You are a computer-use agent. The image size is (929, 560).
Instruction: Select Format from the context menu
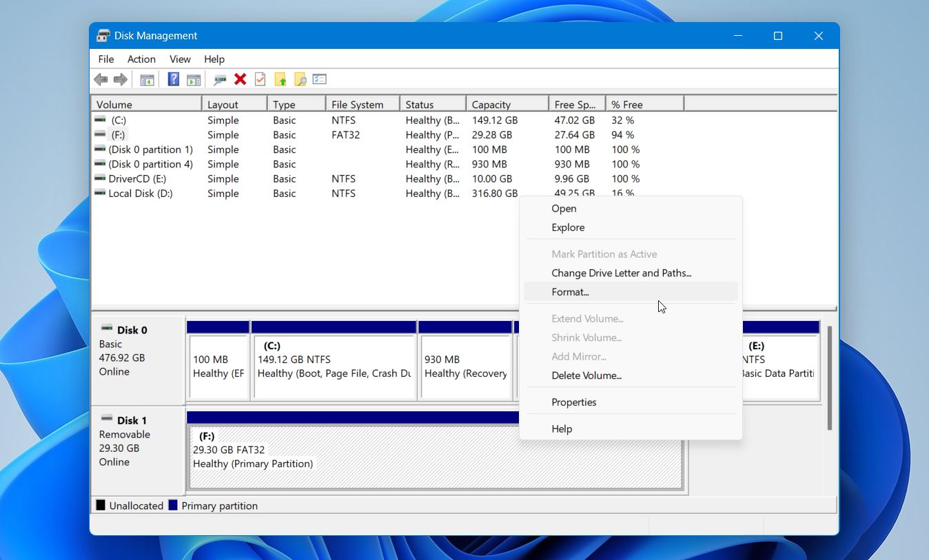(570, 291)
